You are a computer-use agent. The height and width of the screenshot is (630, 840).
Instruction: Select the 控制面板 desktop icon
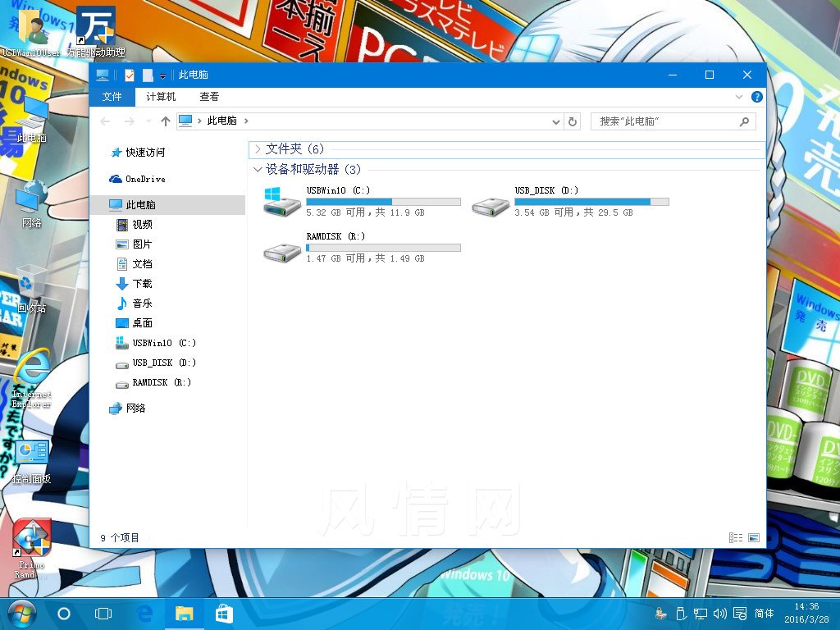[x=32, y=462]
